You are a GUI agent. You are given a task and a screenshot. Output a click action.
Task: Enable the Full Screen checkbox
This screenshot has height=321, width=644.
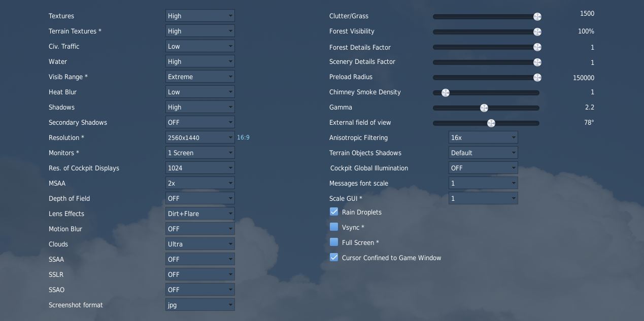(334, 242)
